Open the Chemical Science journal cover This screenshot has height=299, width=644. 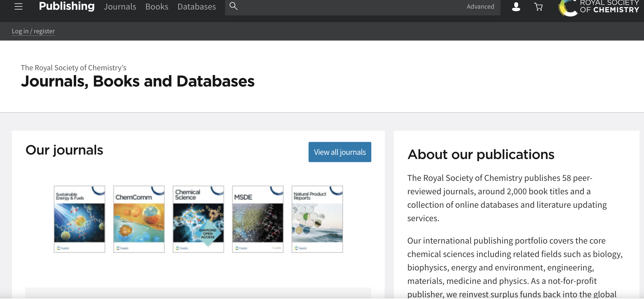[x=198, y=219]
